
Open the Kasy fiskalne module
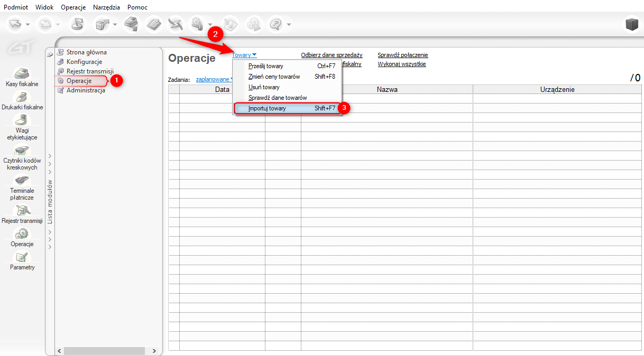pyautogui.click(x=22, y=77)
